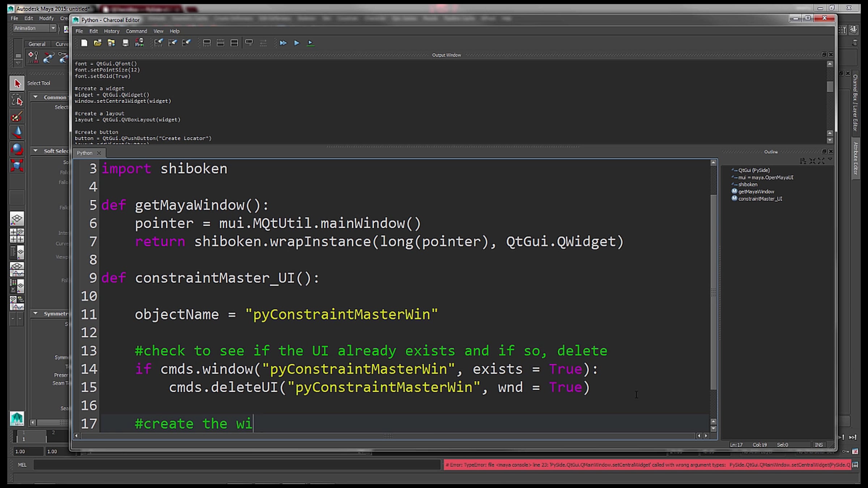Show both panes layout icon

[x=234, y=43]
